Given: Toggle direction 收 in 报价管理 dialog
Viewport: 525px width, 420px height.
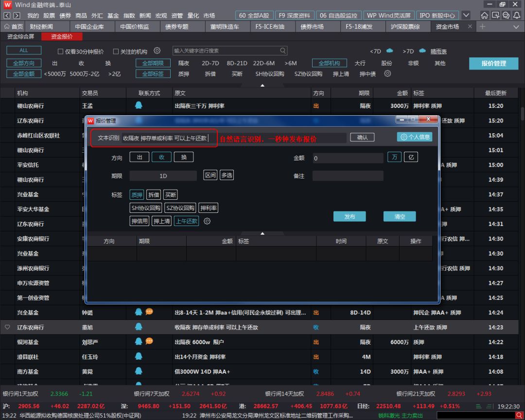Looking at the screenshot, I should (162, 157).
